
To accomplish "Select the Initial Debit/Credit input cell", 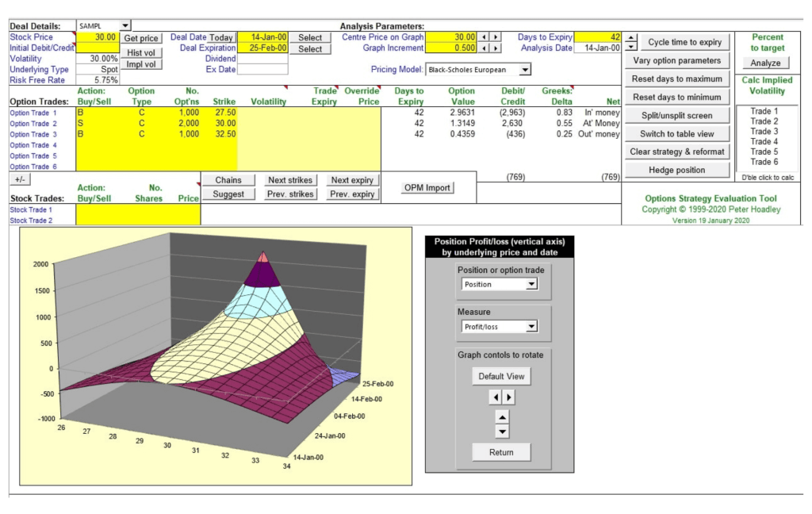I will click(98, 48).
